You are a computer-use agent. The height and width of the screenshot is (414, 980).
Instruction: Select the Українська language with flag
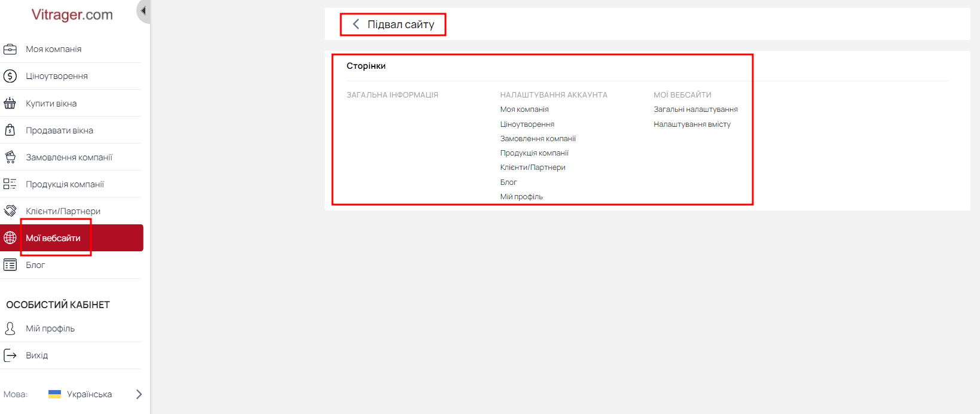click(80, 394)
